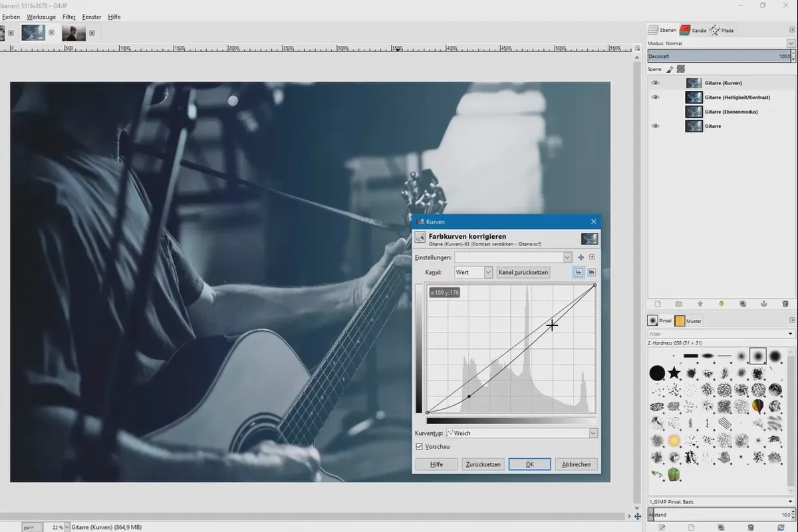Open the Werkzeuge menu
This screenshot has width=798, height=532.
41,17
